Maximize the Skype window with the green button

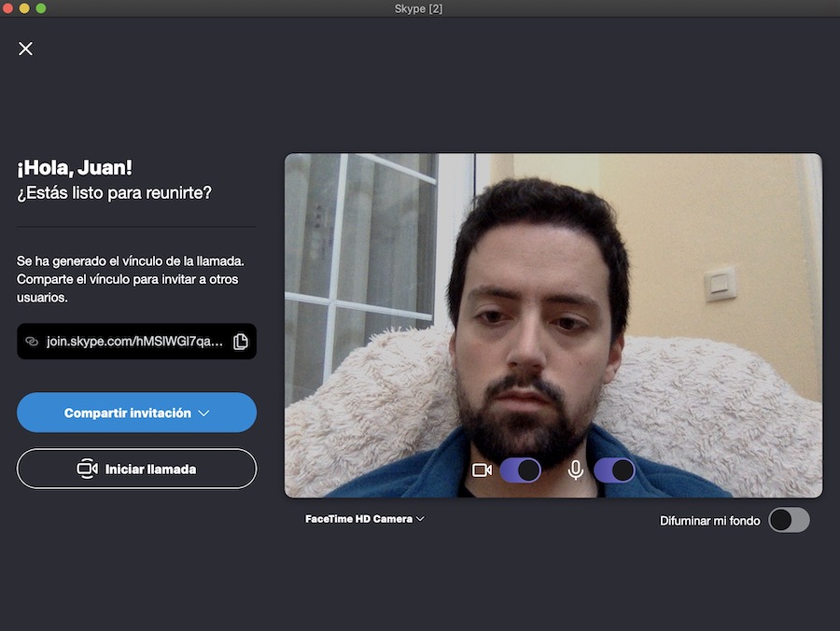[x=41, y=8]
